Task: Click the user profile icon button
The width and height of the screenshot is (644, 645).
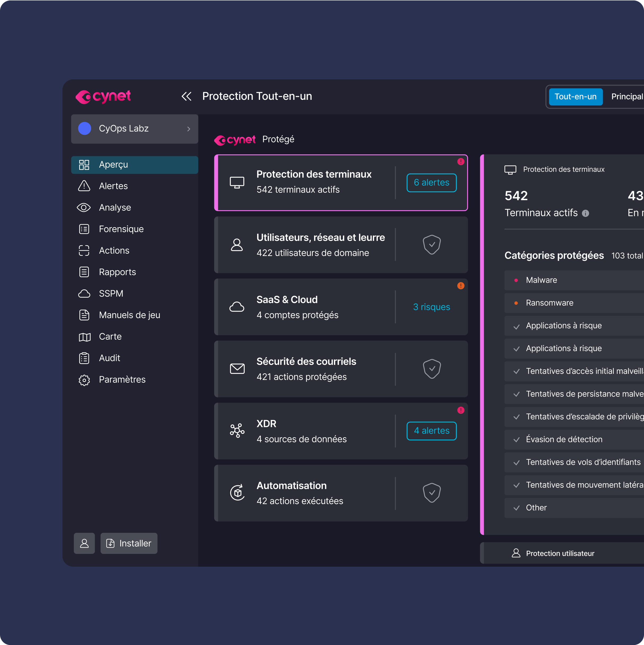Action: [x=84, y=544]
